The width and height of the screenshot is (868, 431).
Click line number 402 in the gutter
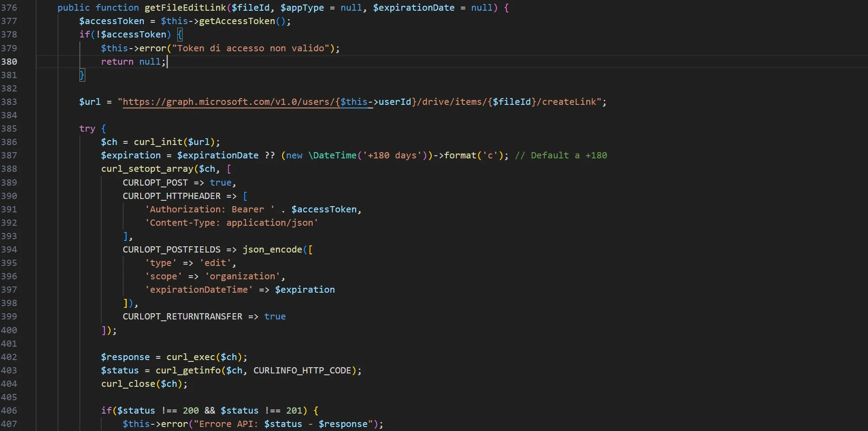(x=9, y=357)
